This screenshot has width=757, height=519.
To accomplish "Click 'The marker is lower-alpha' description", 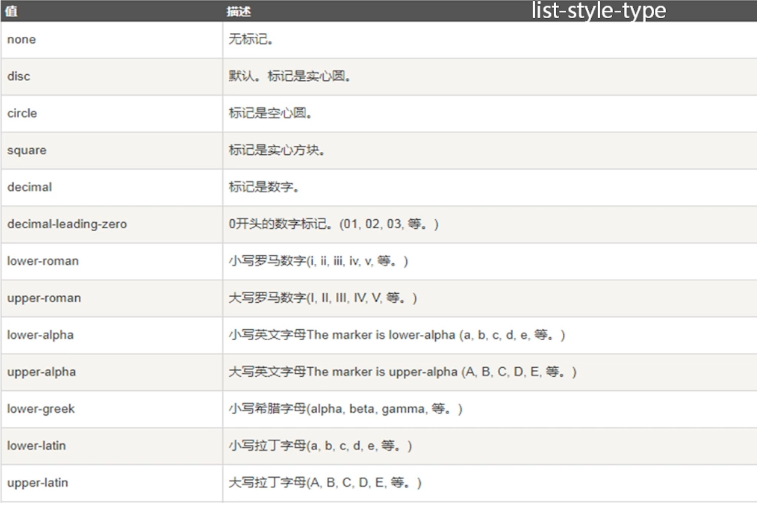I will (397, 335).
